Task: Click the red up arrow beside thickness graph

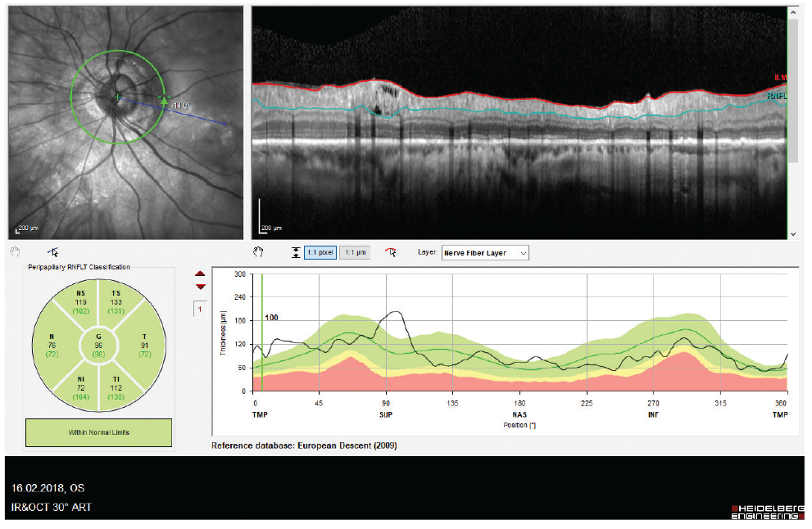Action: [x=201, y=274]
